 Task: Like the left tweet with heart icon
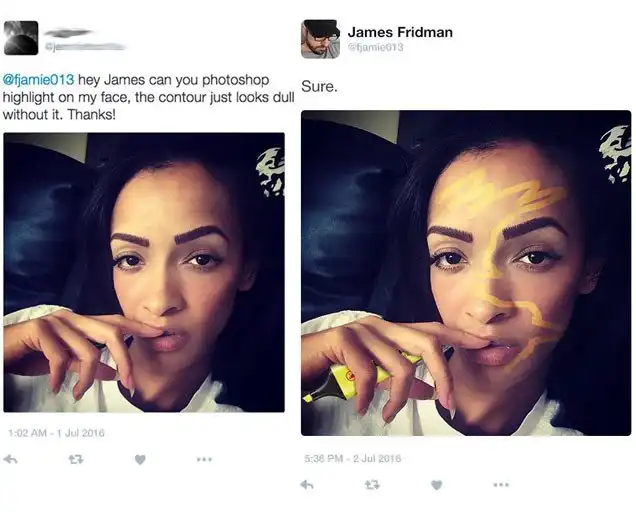click(x=140, y=459)
